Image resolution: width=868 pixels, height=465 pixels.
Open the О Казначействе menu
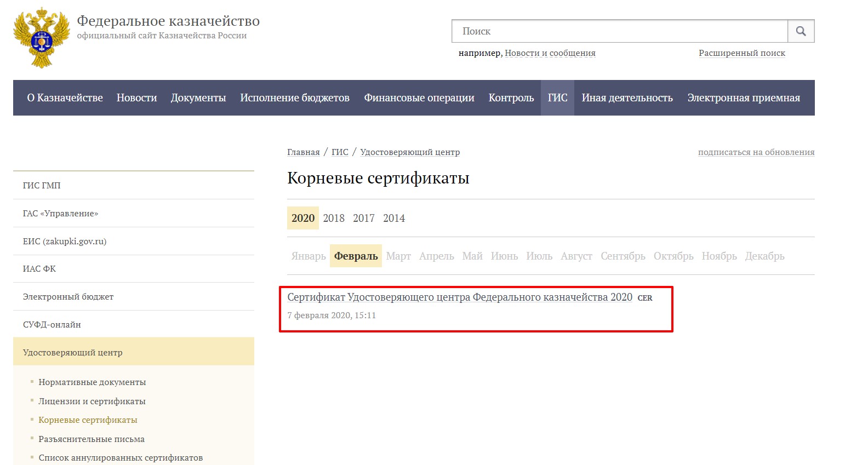pyautogui.click(x=65, y=97)
